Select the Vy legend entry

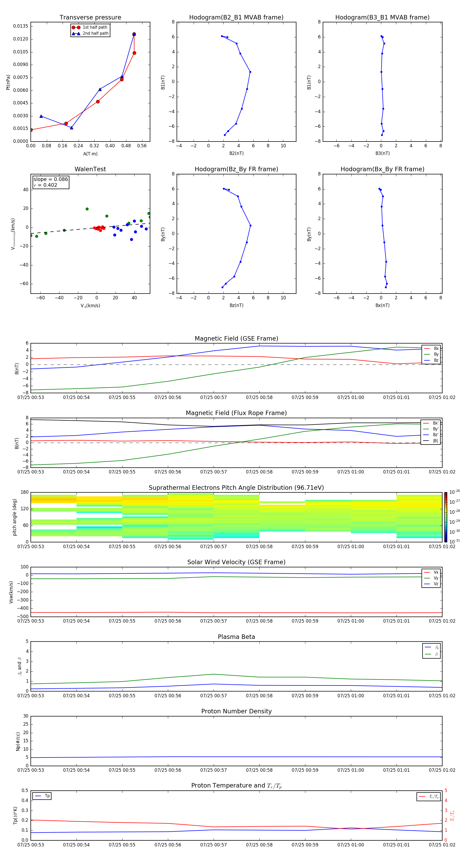[431, 578]
